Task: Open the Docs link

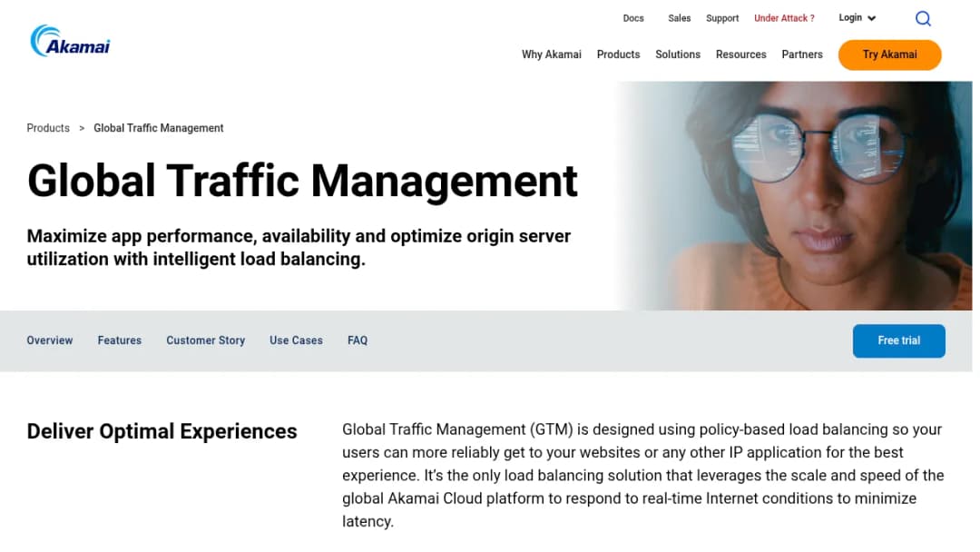Action: point(633,18)
